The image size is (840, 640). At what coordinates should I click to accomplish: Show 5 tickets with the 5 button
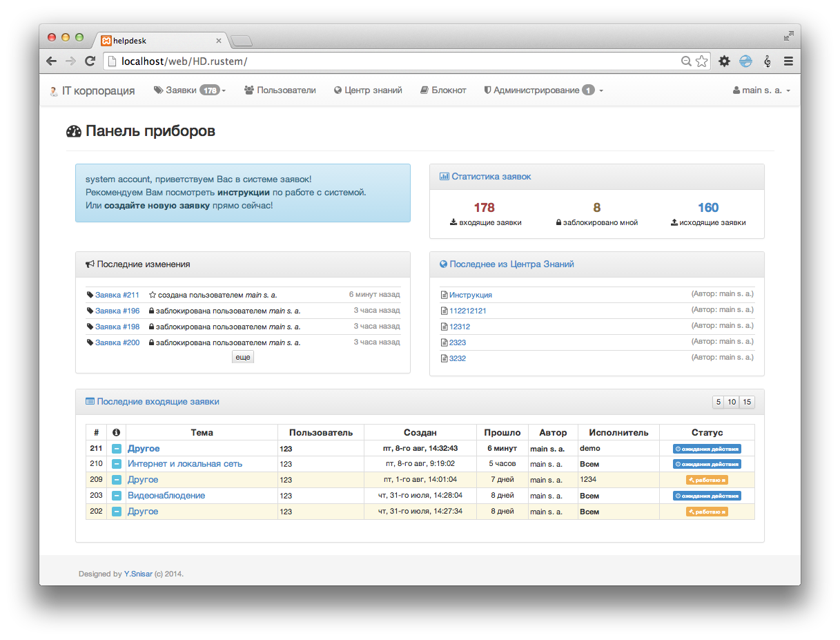coord(719,402)
